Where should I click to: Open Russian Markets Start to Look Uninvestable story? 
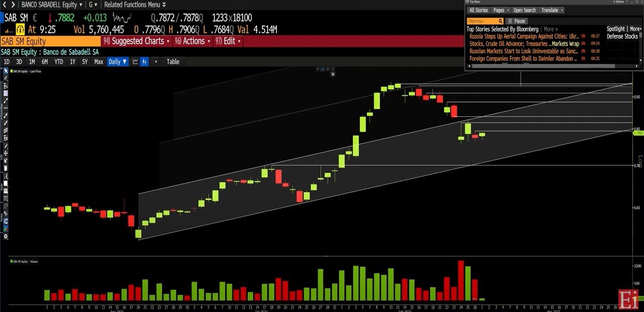tap(524, 51)
